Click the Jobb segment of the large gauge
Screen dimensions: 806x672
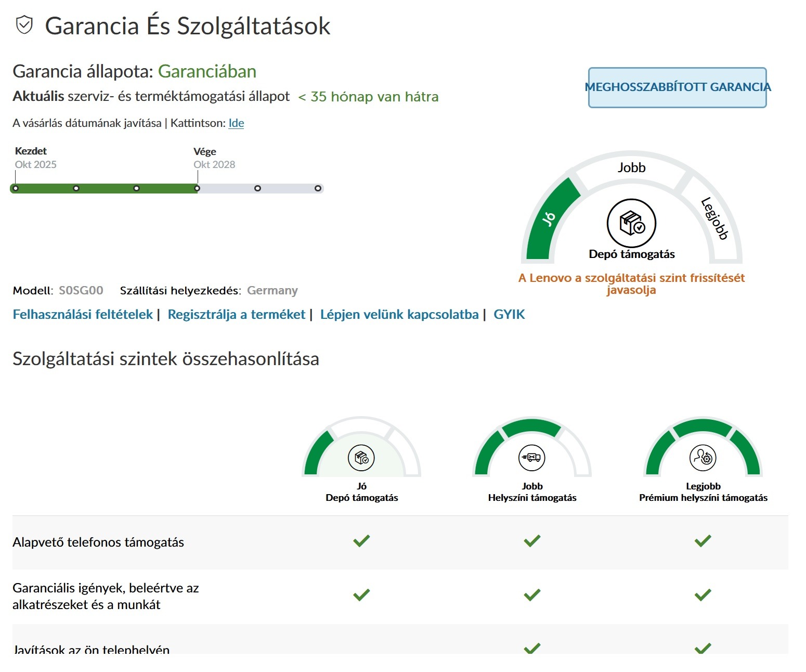pyautogui.click(x=631, y=168)
